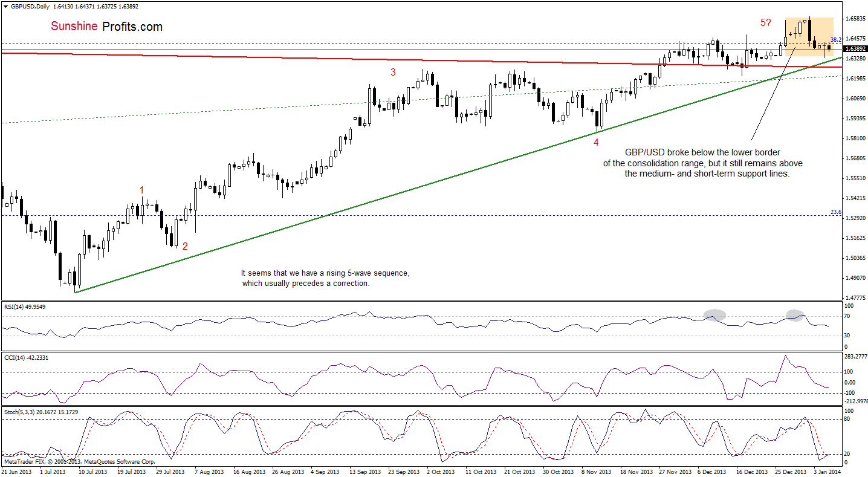Click the 21 Oct 2013 date label
The image size is (868, 477).
tap(520, 472)
